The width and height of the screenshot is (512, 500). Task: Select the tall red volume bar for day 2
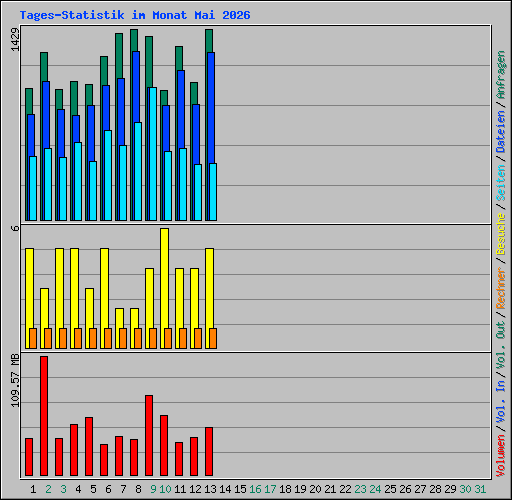pos(44,416)
